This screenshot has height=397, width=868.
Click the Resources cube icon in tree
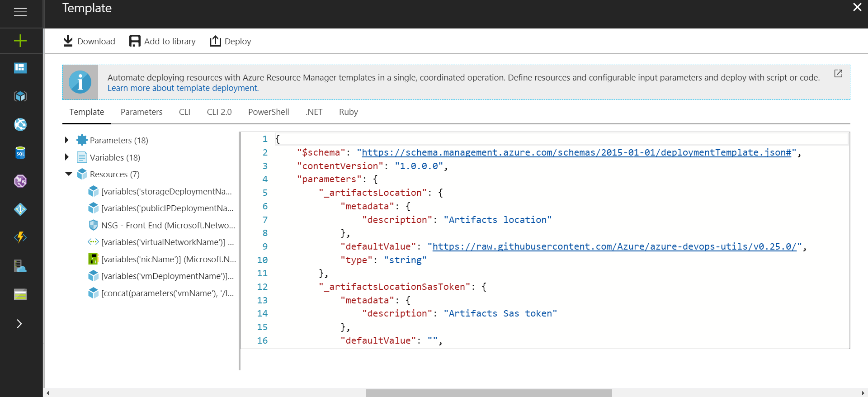[x=82, y=174]
